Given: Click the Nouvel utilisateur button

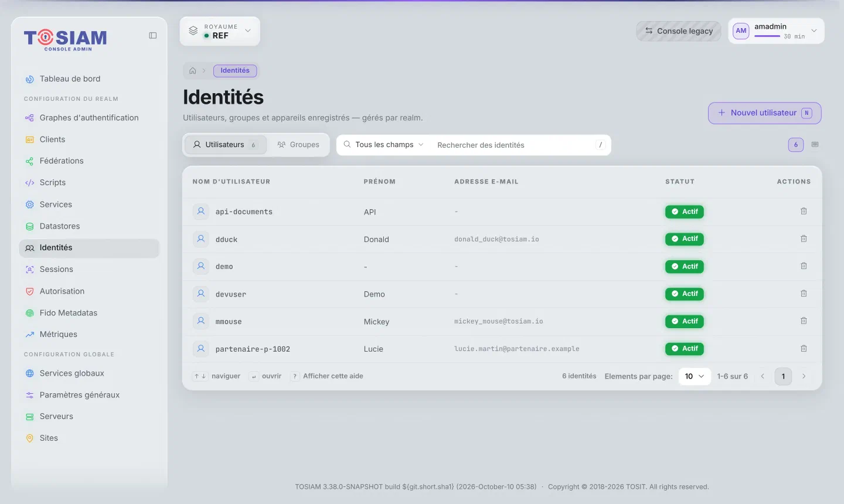Looking at the screenshot, I should [x=764, y=113].
